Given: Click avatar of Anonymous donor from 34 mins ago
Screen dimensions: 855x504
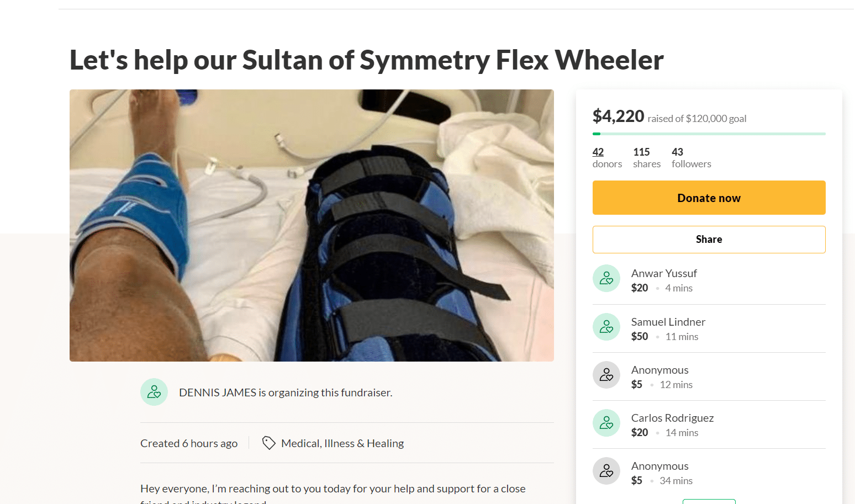Looking at the screenshot, I should pos(606,471).
